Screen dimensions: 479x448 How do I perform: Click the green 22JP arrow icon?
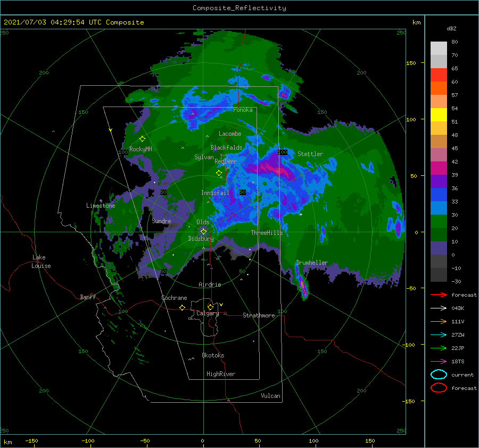coord(439,348)
